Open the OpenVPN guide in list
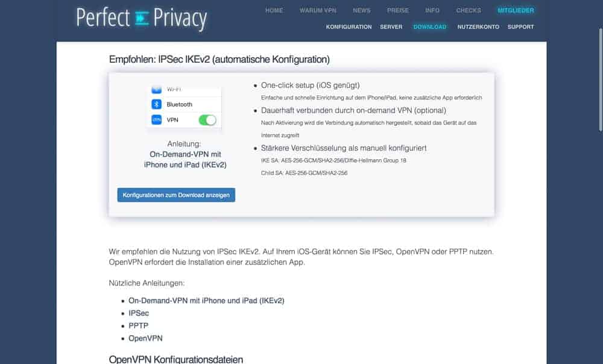603x364 pixels. pos(145,338)
